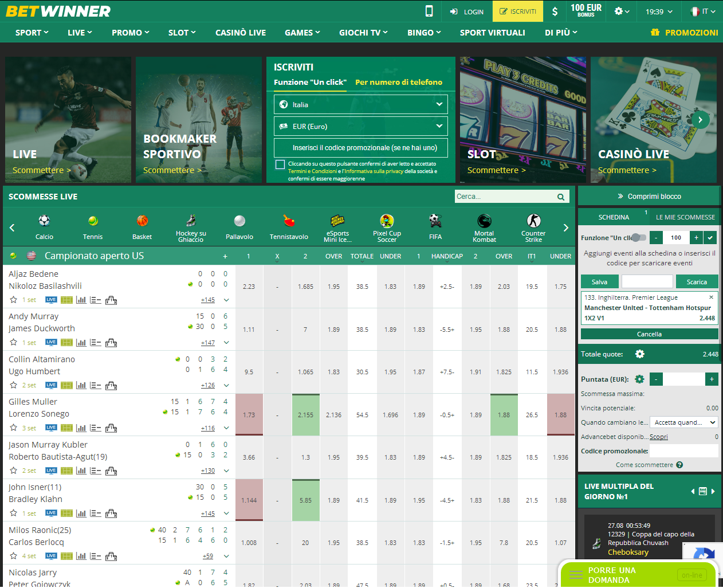Toggle Funzione Un click switch
Image resolution: width=723 pixels, height=588 pixels.
pos(639,237)
